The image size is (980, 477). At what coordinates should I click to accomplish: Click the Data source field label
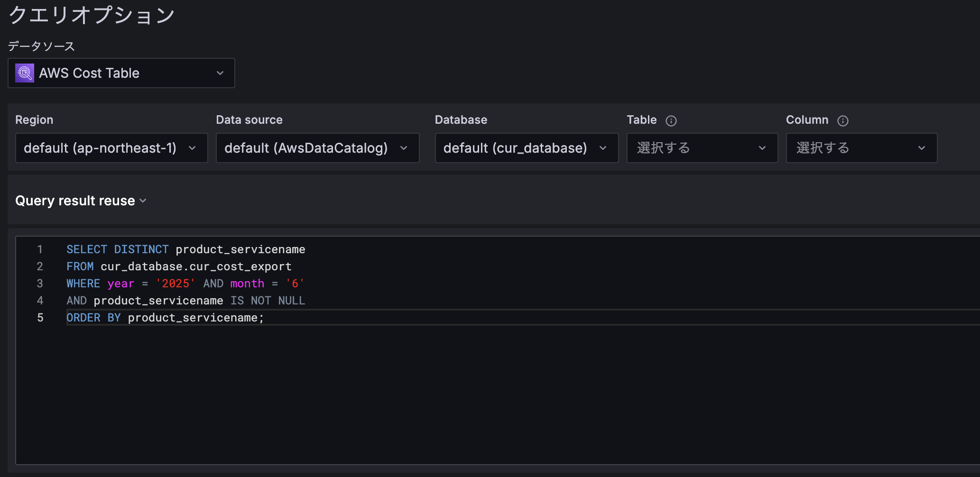click(250, 120)
